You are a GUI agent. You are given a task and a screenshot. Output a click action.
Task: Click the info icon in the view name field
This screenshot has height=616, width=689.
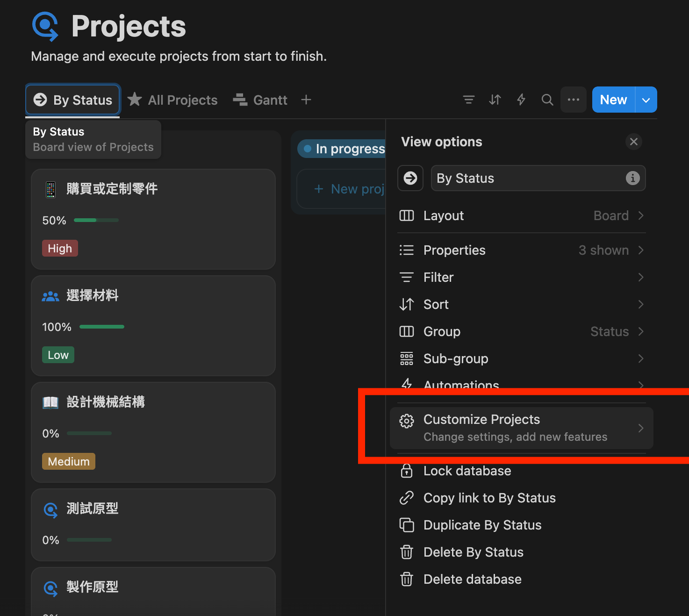point(632,178)
